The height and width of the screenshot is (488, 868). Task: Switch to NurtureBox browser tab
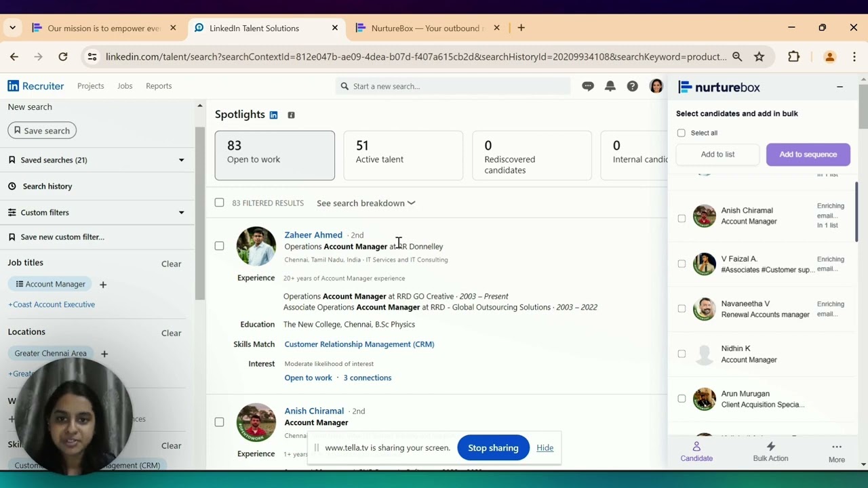[x=427, y=28]
